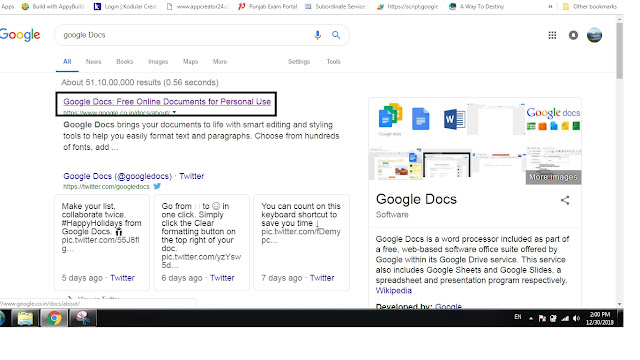
Task: Open Google notifications bell icon
Action: pyautogui.click(x=573, y=35)
